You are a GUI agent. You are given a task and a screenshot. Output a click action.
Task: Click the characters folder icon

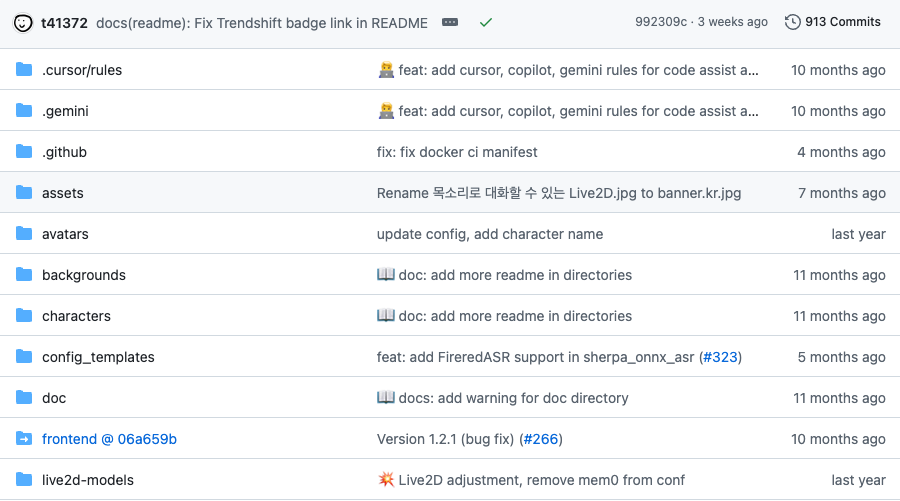pyautogui.click(x=24, y=316)
